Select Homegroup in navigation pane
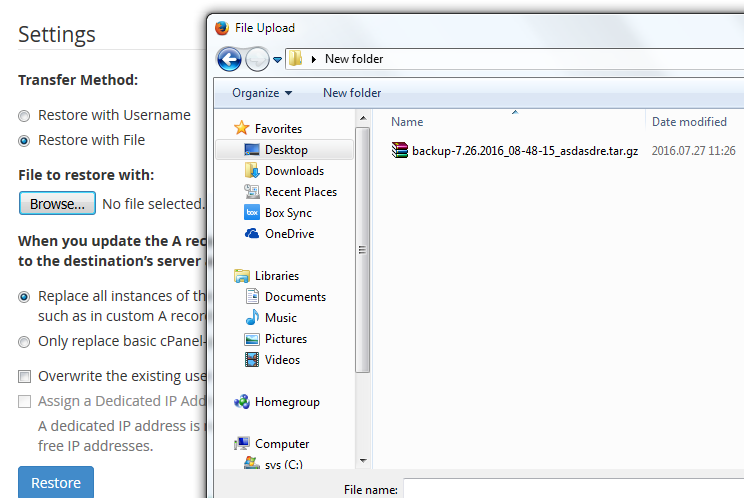The width and height of the screenshot is (744, 498). pyautogui.click(x=287, y=402)
